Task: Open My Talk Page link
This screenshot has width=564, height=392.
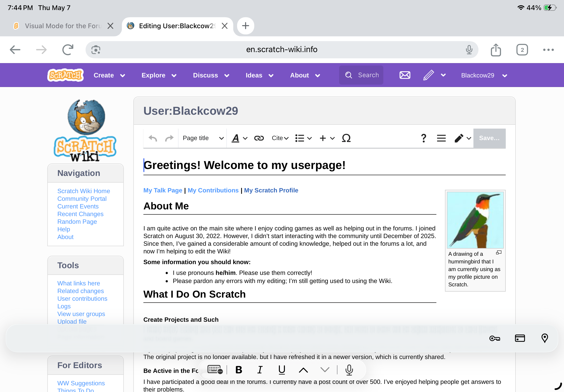Action: point(163,190)
